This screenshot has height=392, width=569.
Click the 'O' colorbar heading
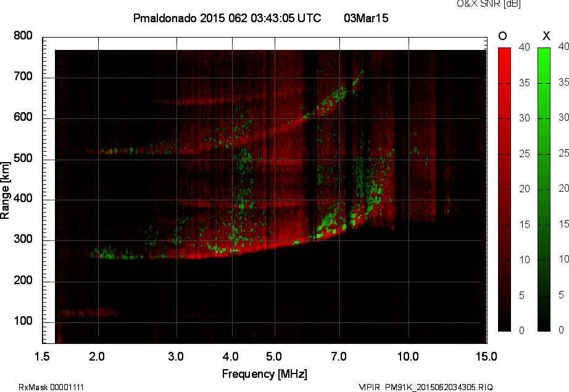coord(502,36)
